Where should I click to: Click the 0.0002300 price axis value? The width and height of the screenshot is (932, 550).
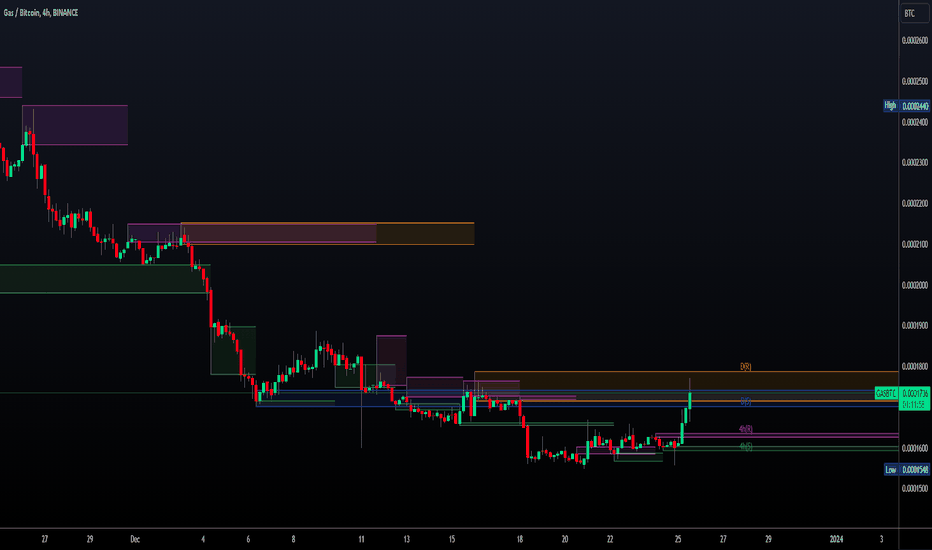point(915,162)
